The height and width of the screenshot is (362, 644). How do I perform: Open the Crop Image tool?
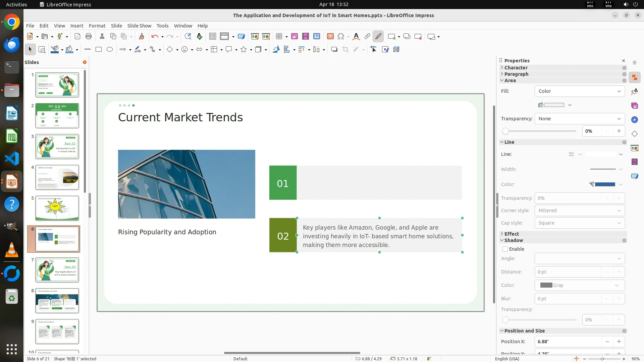coord(345,50)
